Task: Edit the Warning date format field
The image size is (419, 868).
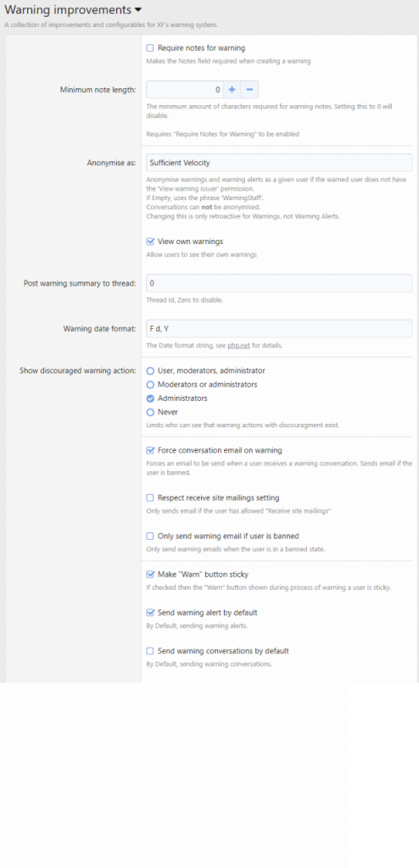Action: pos(279,328)
